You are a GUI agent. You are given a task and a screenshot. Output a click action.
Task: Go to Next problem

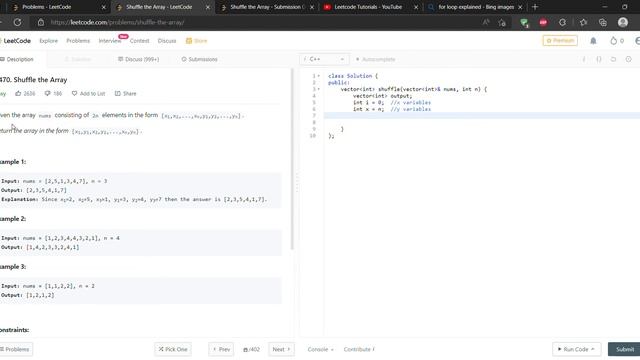pyautogui.click(x=281, y=349)
